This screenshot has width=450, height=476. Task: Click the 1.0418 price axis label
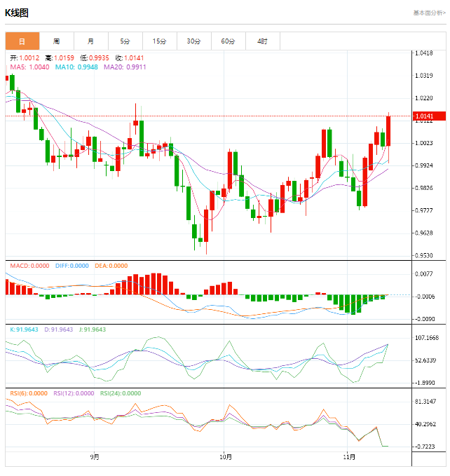click(424, 53)
